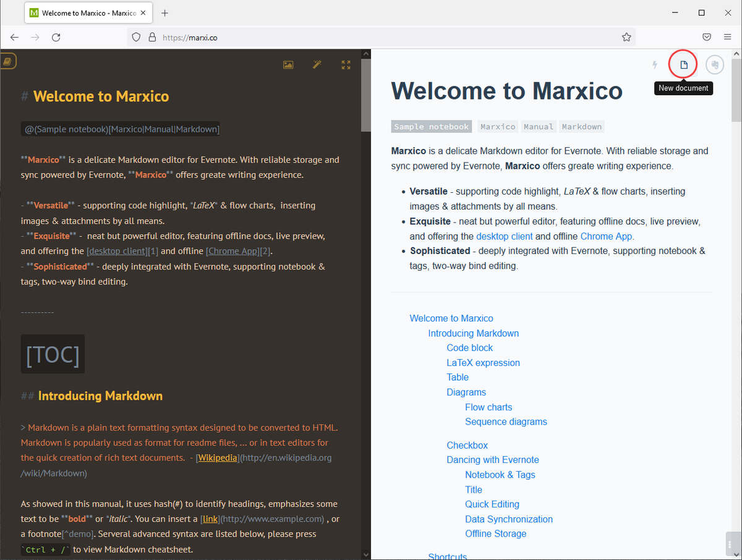742x560 pixels.
Task: Open the Chrome App link
Action: coord(606,236)
